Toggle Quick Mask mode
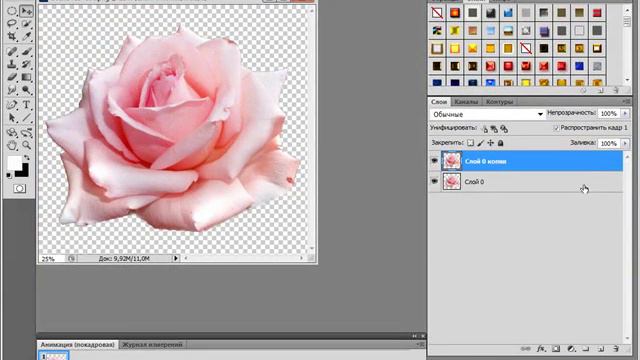The height and width of the screenshot is (360, 640). click(x=19, y=189)
